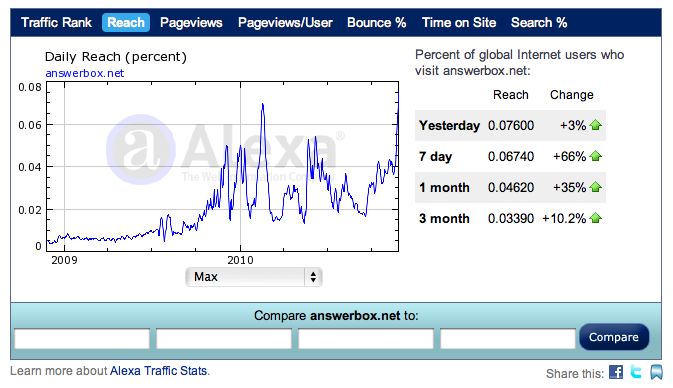Open the Pageviews tab
673x388 pixels.
191,22
